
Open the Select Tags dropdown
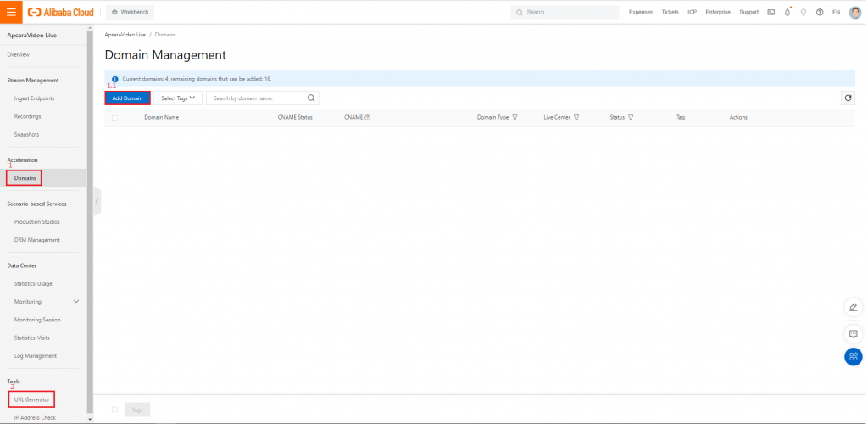178,98
